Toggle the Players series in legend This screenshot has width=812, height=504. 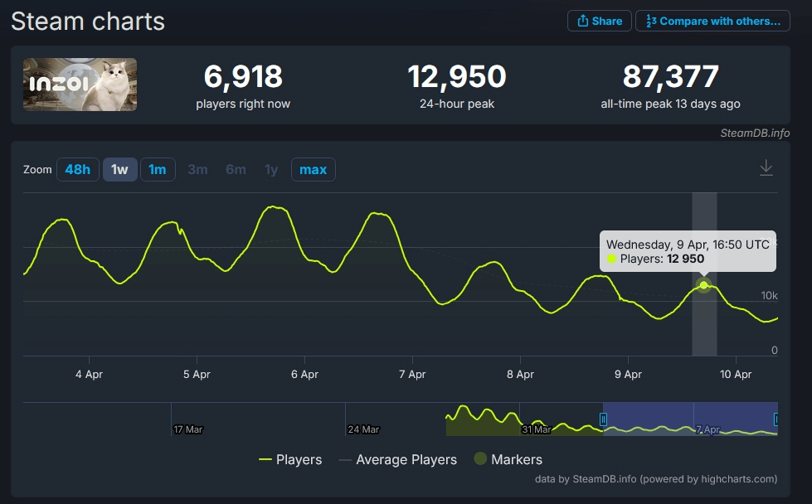coord(290,459)
